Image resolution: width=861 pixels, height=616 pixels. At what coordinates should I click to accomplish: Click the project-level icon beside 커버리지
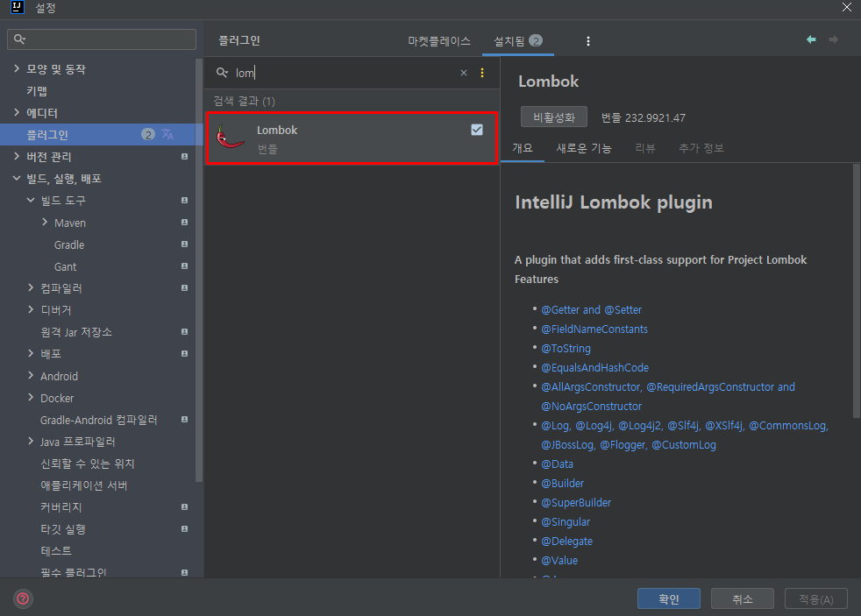tap(184, 506)
